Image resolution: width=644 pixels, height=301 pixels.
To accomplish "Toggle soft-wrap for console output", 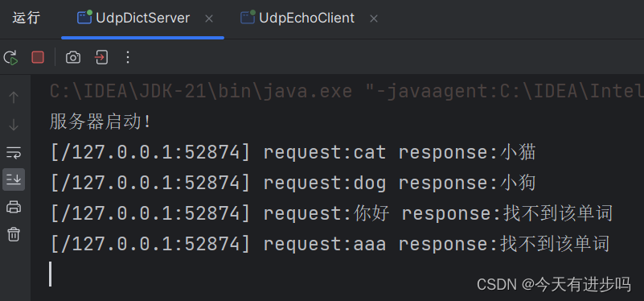I will pos(14,153).
